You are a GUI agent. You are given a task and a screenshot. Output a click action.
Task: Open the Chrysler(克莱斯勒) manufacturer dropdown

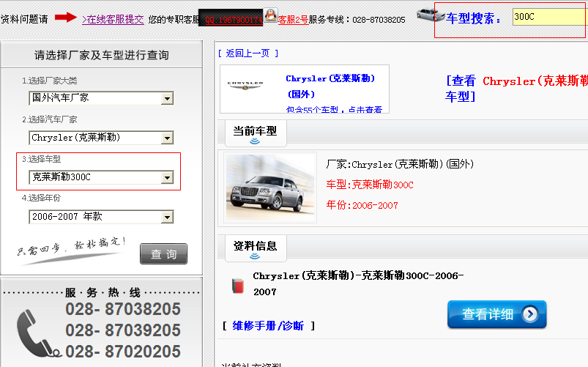[101, 138]
